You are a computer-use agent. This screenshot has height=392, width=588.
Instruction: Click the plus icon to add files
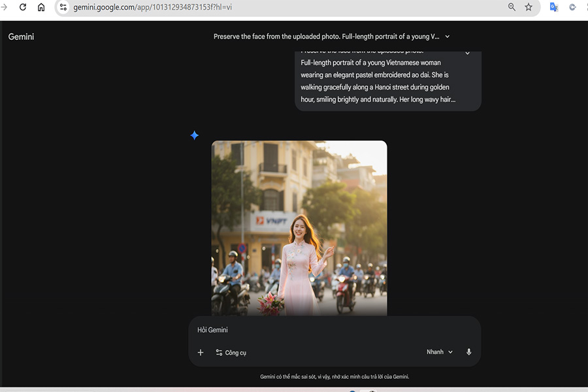201,352
